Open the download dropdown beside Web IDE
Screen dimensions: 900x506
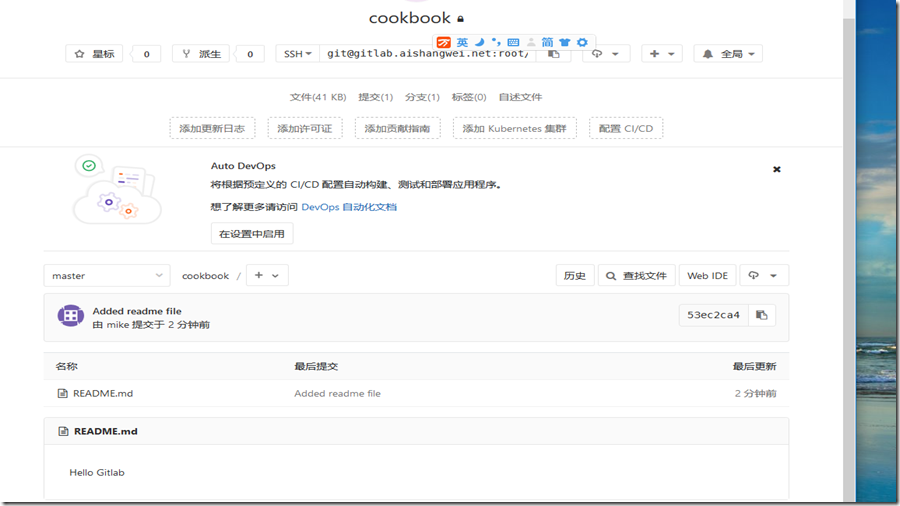coord(764,276)
